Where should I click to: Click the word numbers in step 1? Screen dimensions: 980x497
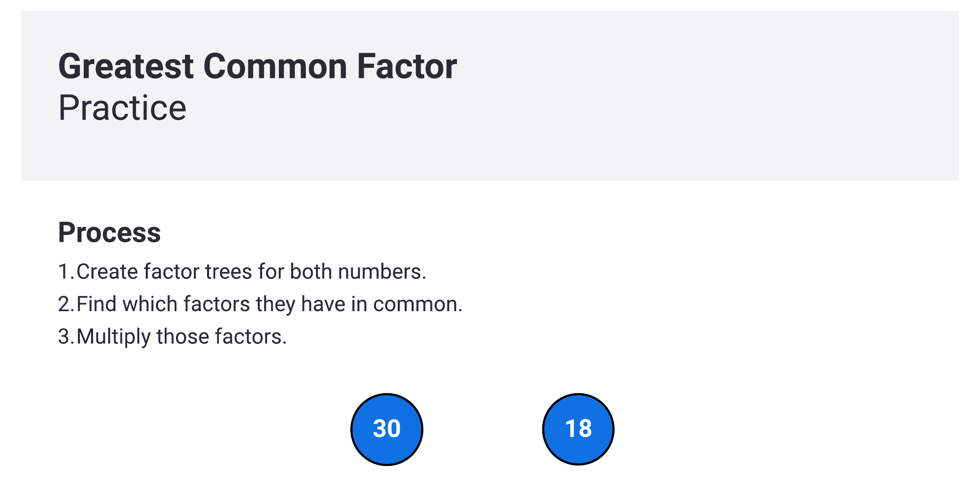(382, 272)
